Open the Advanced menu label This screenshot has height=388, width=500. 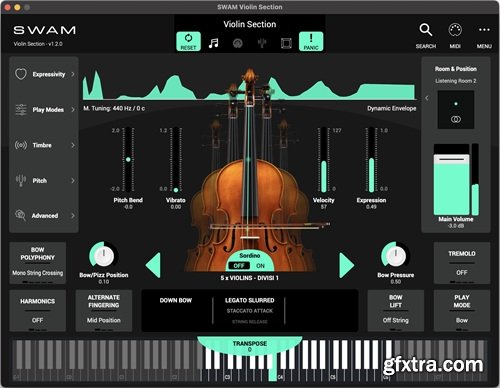[45, 216]
